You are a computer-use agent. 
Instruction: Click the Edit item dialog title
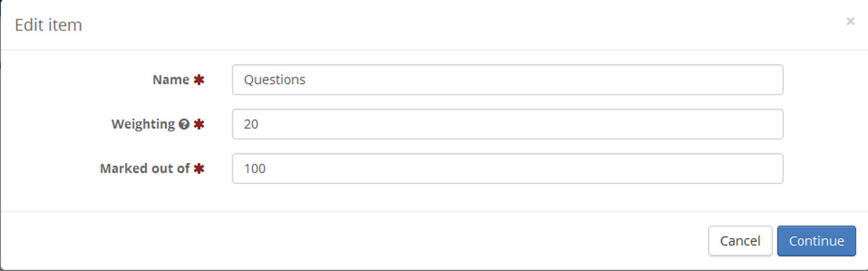[48, 25]
